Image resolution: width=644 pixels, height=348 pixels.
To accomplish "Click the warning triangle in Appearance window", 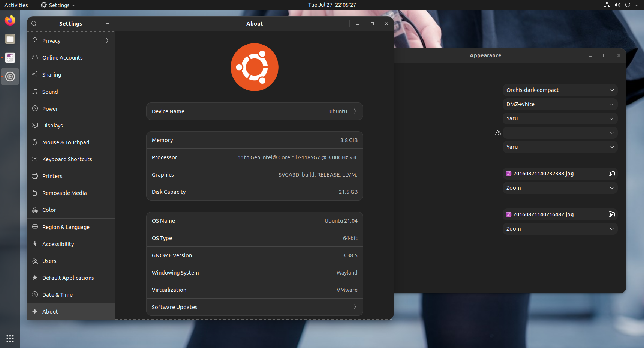I will pyautogui.click(x=498, y=132).
